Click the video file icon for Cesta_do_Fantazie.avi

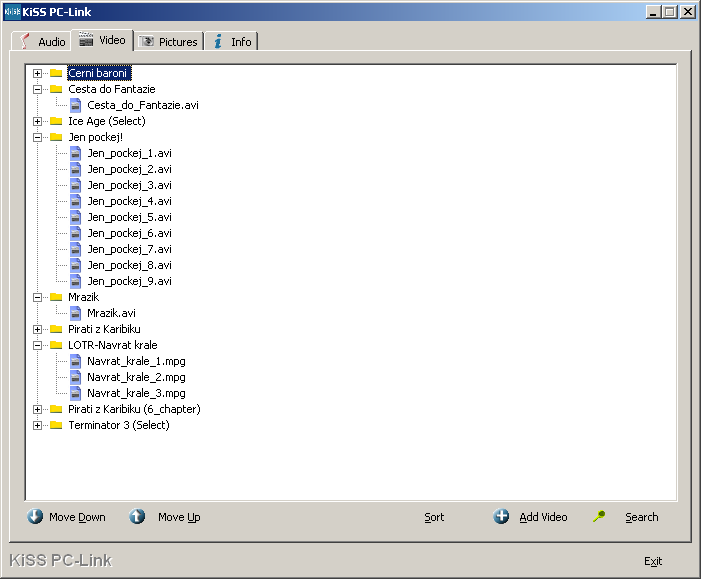pyautogui.click(x=76, y=105)
